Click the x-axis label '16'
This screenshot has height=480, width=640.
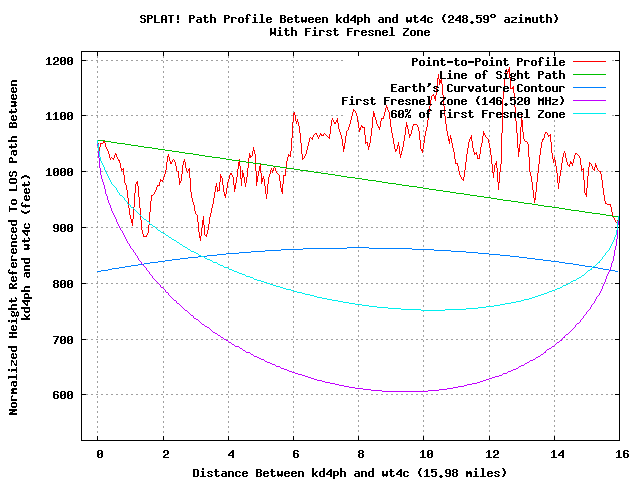[x=622, y=454]
